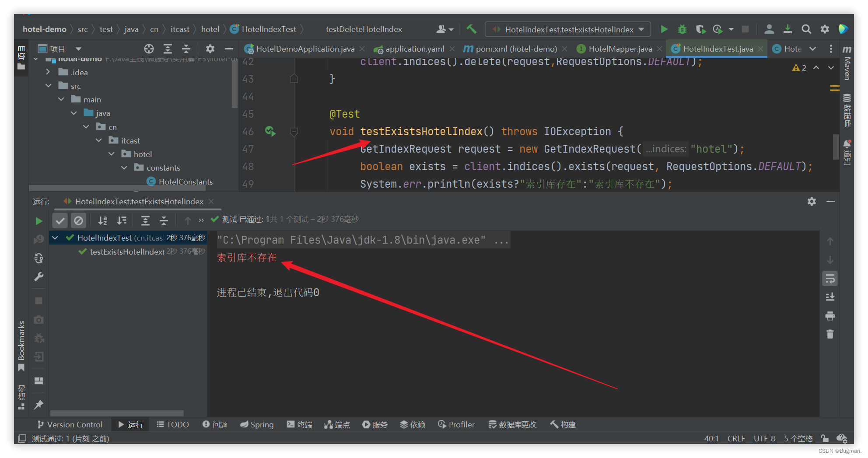Print console output icon
This screenshot has width=868, height=458.
(x=830, y=316)
